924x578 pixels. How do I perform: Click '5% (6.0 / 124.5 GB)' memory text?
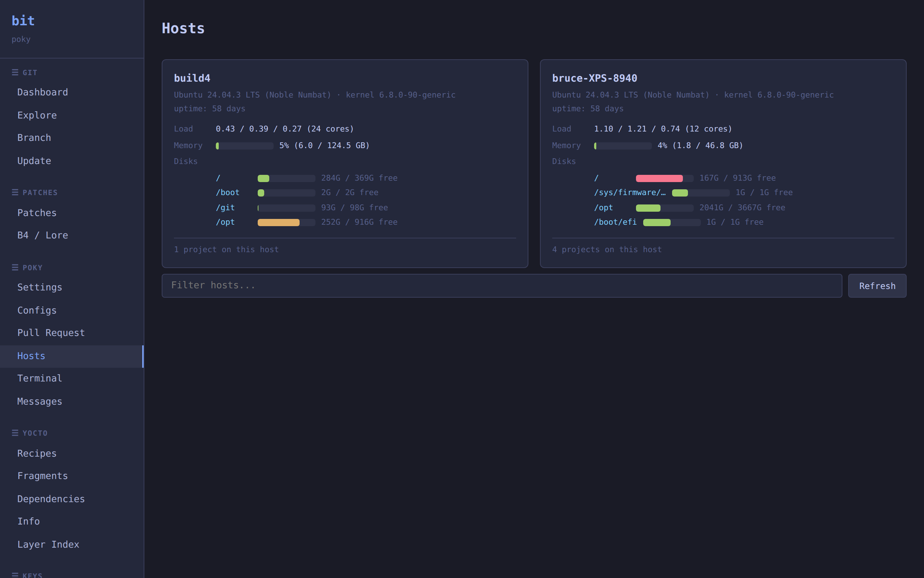(x=324, y=146)
